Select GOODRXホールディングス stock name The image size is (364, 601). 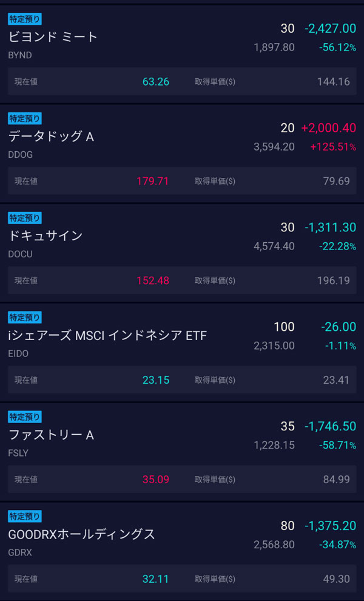[x=82, y=534]
